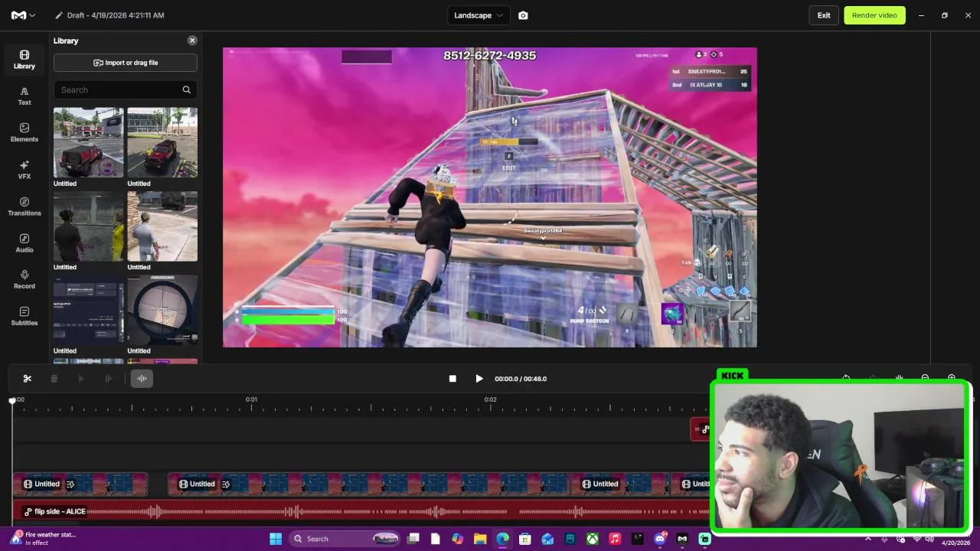Select the red jeep clip thumbnail
Screen dimensions: 980x551
tap(88, 142)
